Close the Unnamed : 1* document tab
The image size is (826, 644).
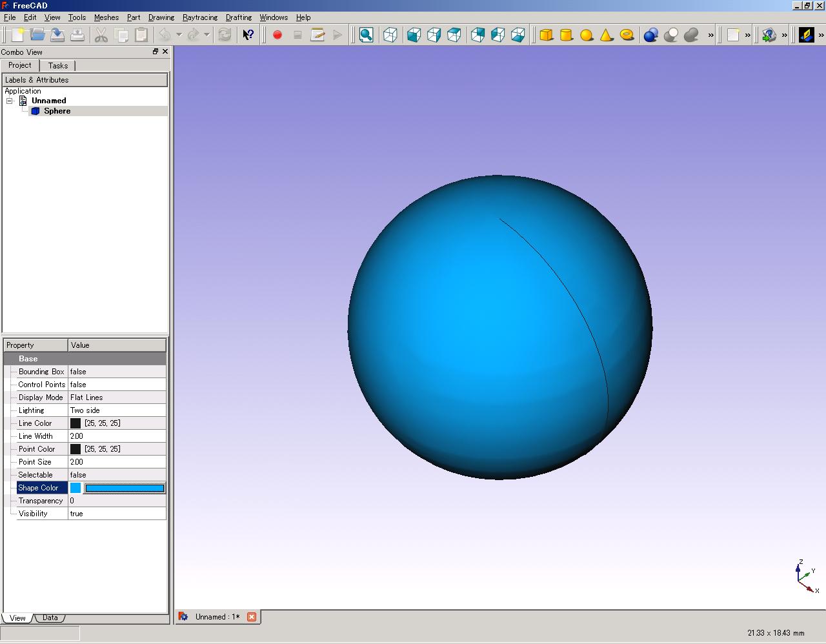pos(252,617)
